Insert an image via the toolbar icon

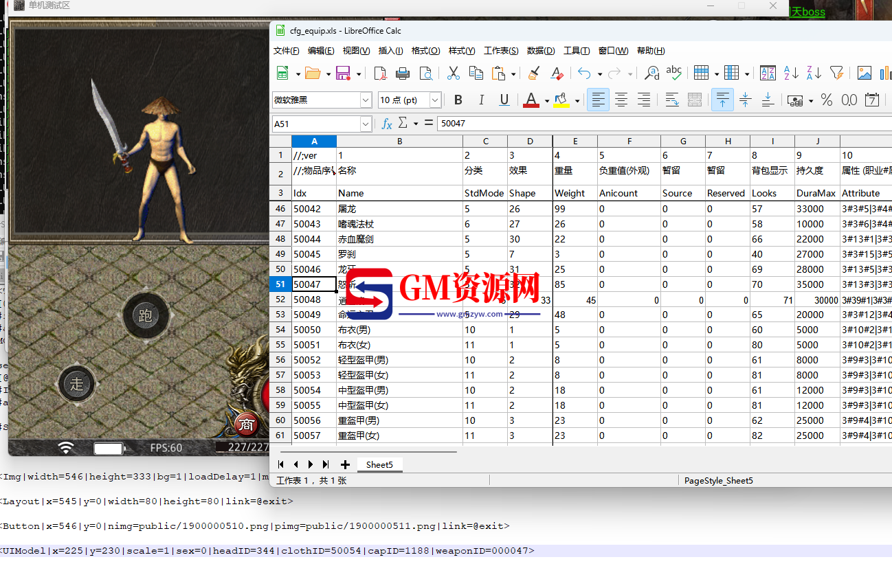[865, 73]
